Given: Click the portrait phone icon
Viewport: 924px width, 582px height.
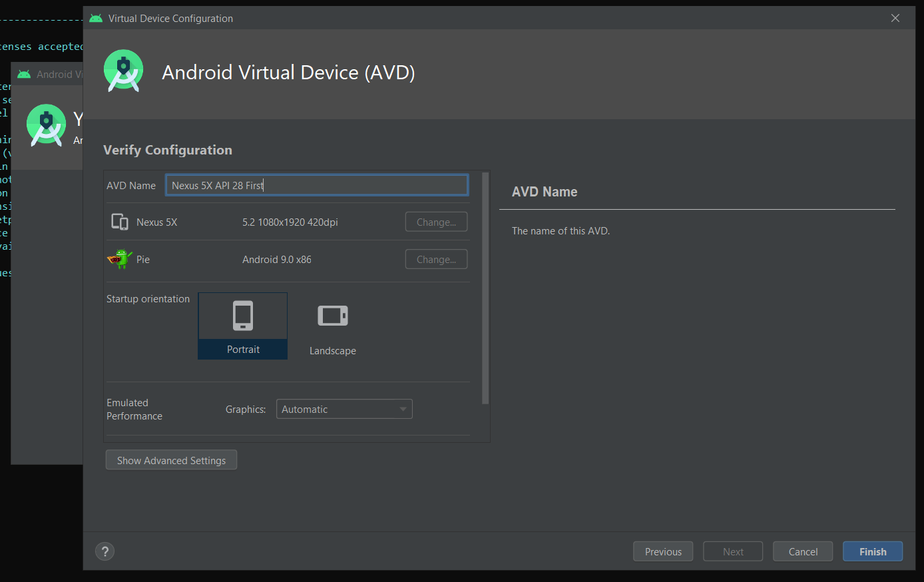Looking at the screenshot, I should click(x=243, y=316).
